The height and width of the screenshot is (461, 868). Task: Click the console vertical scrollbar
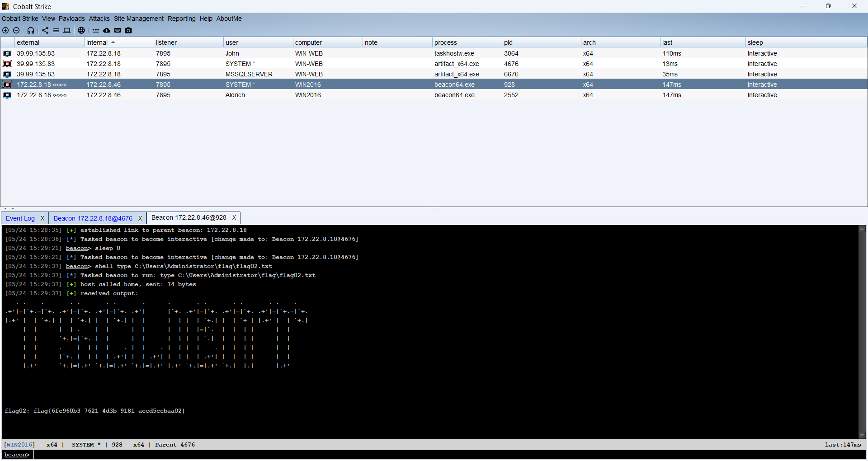tap(862, 332)
